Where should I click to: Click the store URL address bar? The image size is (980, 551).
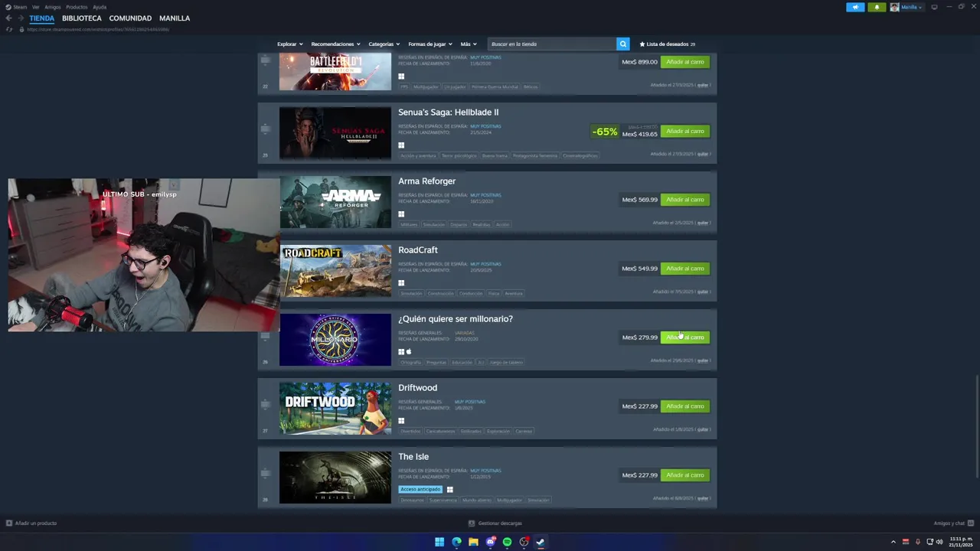[x=98, y=29]
